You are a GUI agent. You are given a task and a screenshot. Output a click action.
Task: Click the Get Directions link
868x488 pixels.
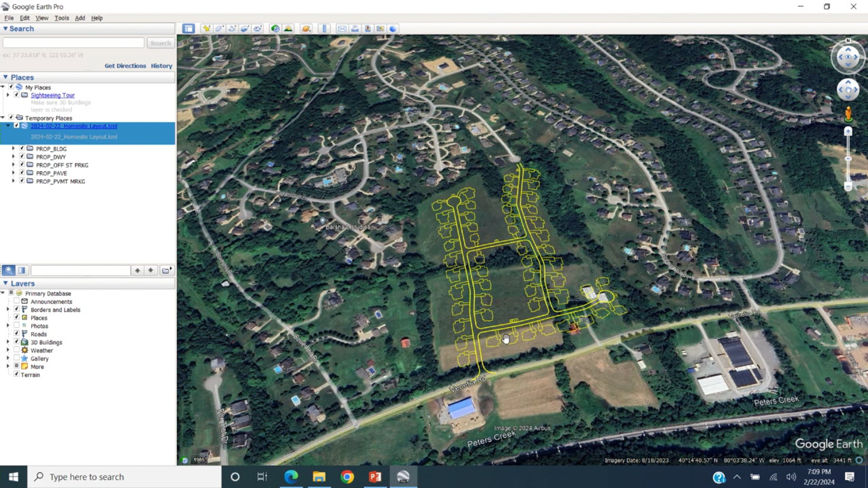125,66
